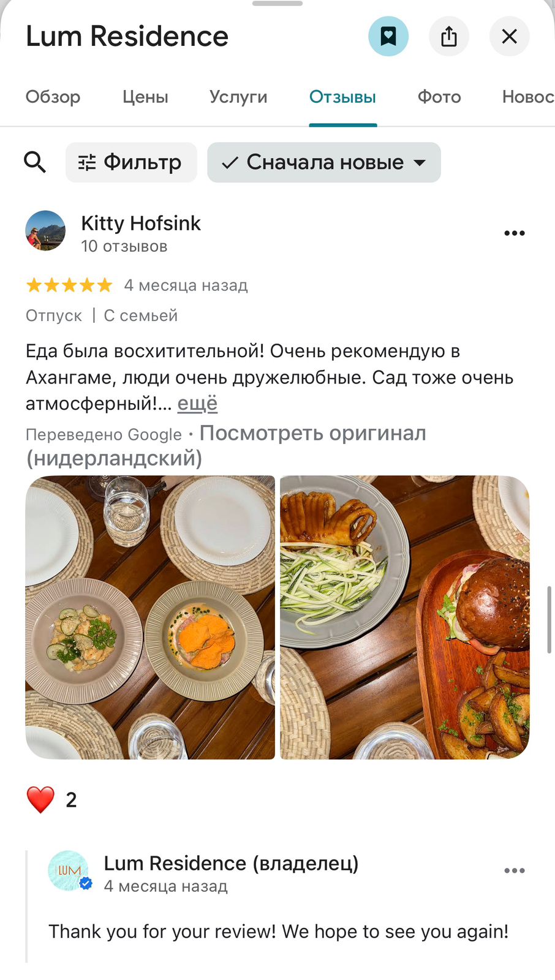555x980 pixels.
Task: Switch to the Цены tab
Action: (x=145, y=97)
